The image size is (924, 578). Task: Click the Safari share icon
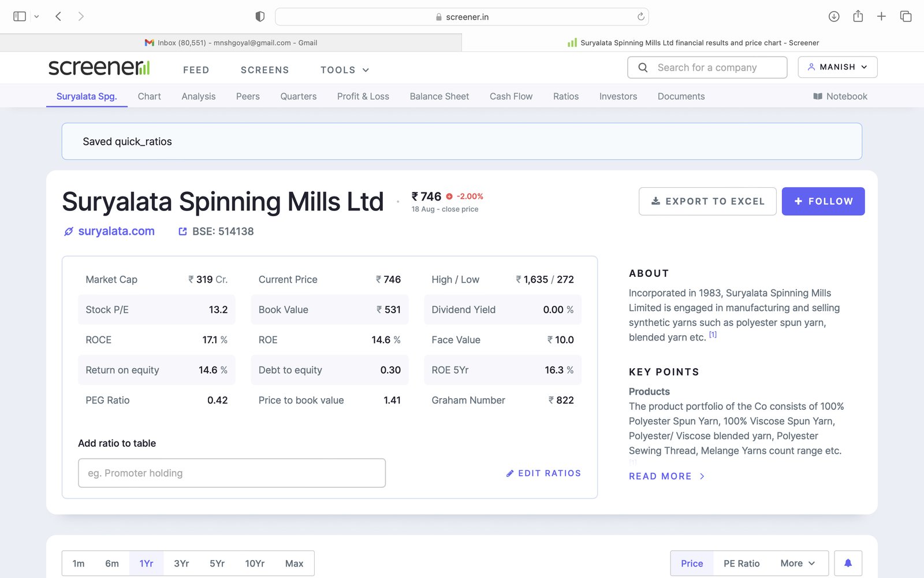click(x=858, y=17)
